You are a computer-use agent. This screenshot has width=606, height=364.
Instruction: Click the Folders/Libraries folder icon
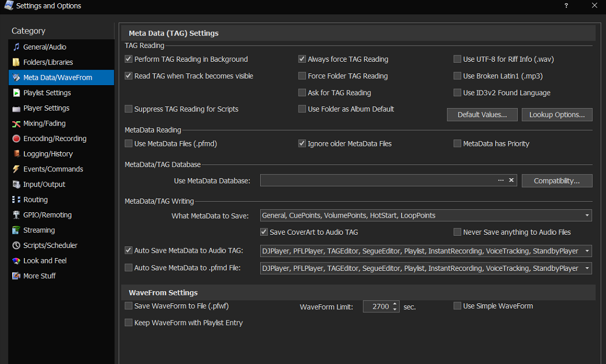16,62
